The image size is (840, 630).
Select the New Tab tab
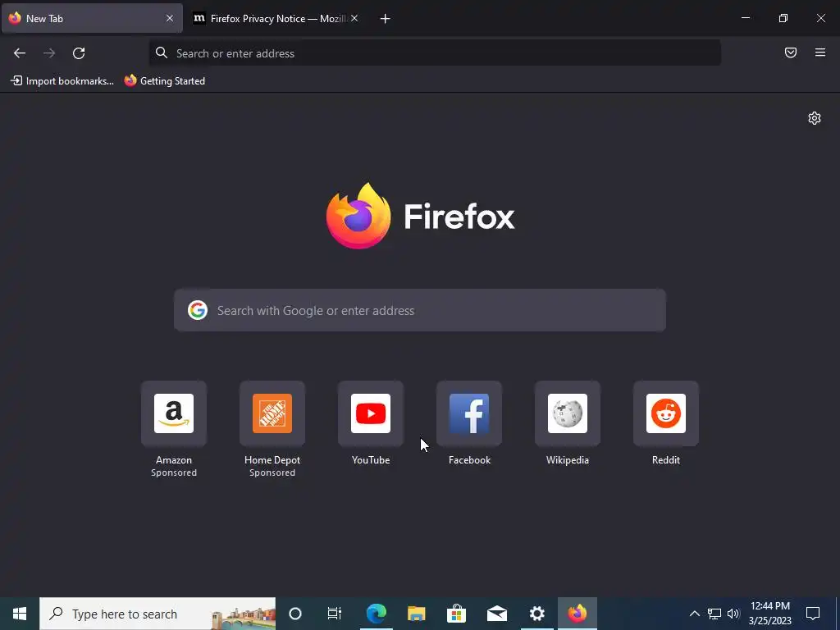pyautogui.click(x=92, y=19)
